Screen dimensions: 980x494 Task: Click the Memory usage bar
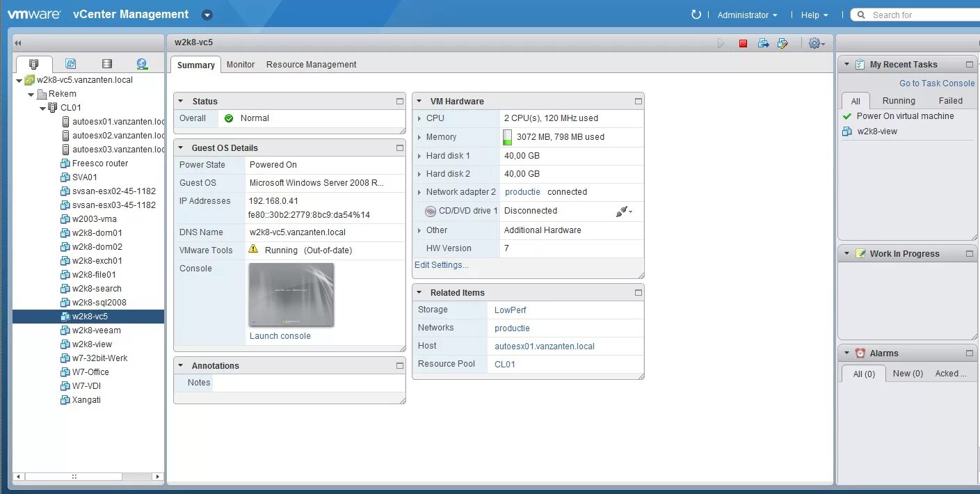click(507, 136)
